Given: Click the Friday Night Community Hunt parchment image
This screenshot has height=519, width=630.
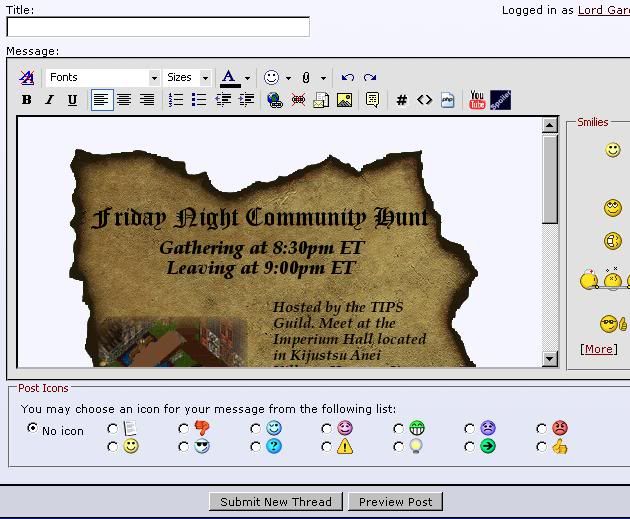Looking at the screenshot, I should point(273,258).
